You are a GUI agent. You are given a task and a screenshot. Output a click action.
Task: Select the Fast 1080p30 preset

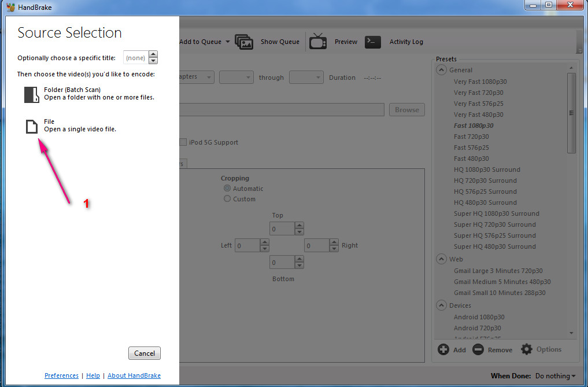point(474,126)
